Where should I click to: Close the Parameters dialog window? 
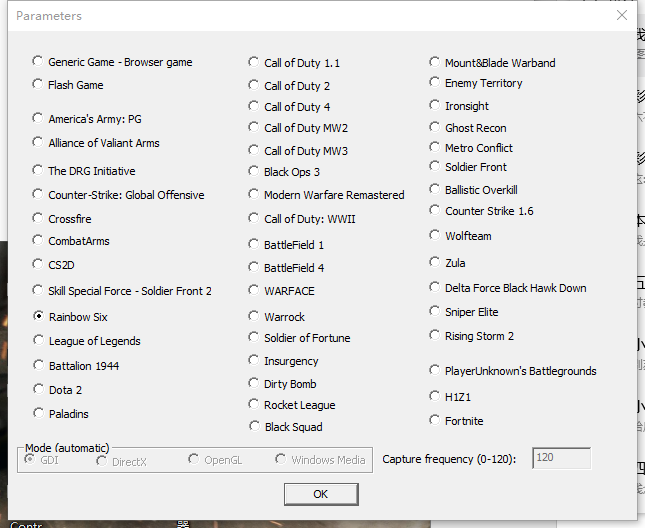click(622, 16)
